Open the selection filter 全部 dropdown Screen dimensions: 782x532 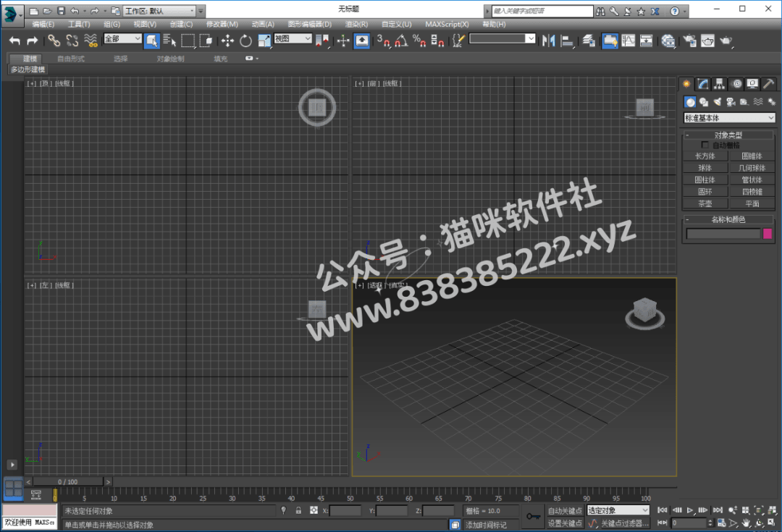(122, 38)
